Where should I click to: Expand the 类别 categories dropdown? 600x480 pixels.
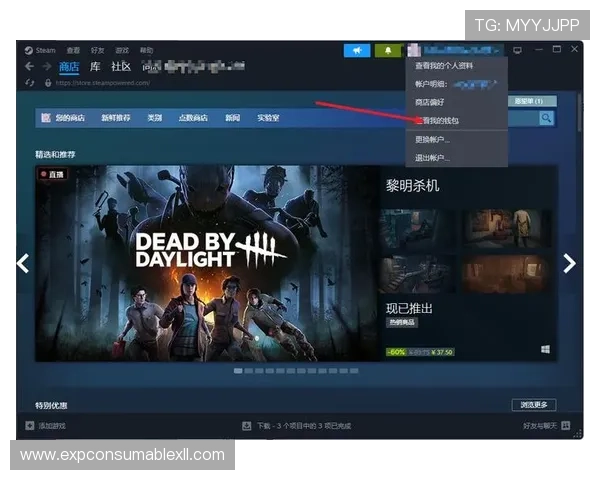pos(154,118)
